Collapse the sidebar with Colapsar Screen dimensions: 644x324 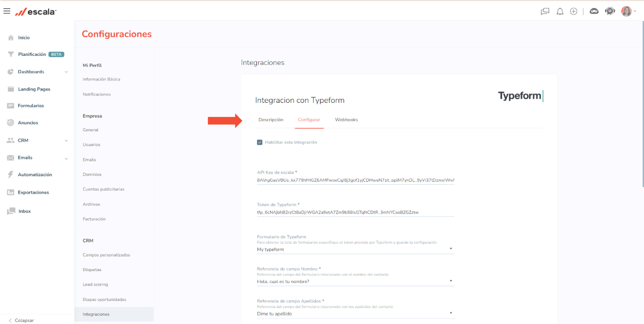[21, 321]
